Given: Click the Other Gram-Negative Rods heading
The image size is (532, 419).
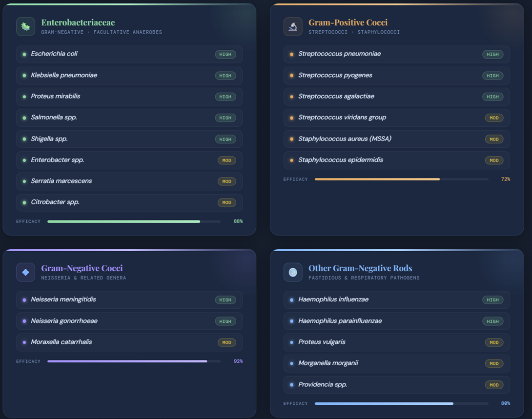Looking at the screenshot, I should (360, 268).
